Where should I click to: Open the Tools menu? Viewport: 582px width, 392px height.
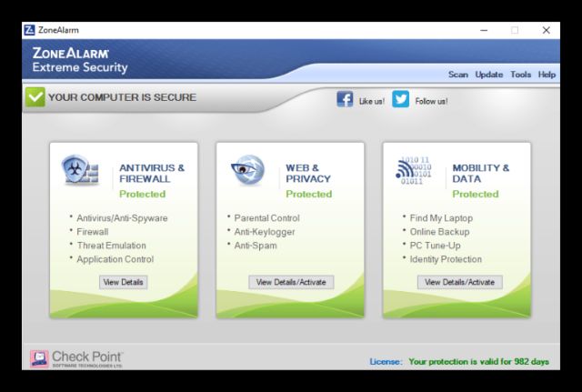tap(521, 75)
